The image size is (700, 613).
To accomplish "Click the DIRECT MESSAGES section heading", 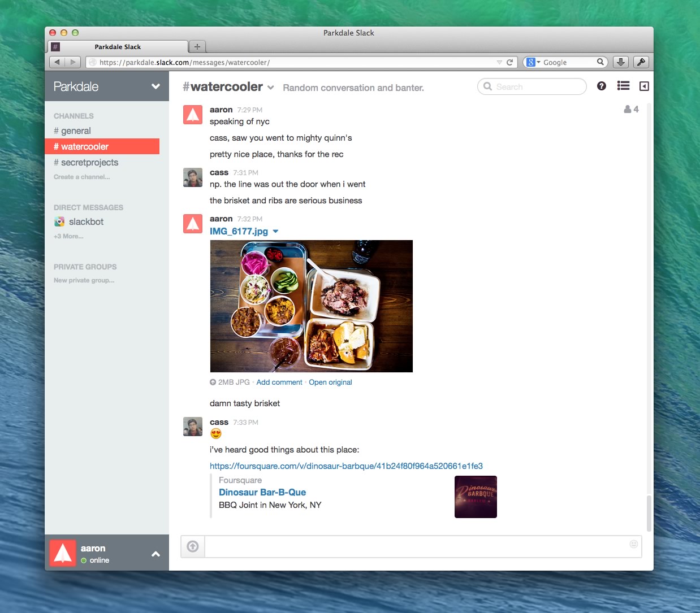I will pyautogui.click(x=88, y=207).
